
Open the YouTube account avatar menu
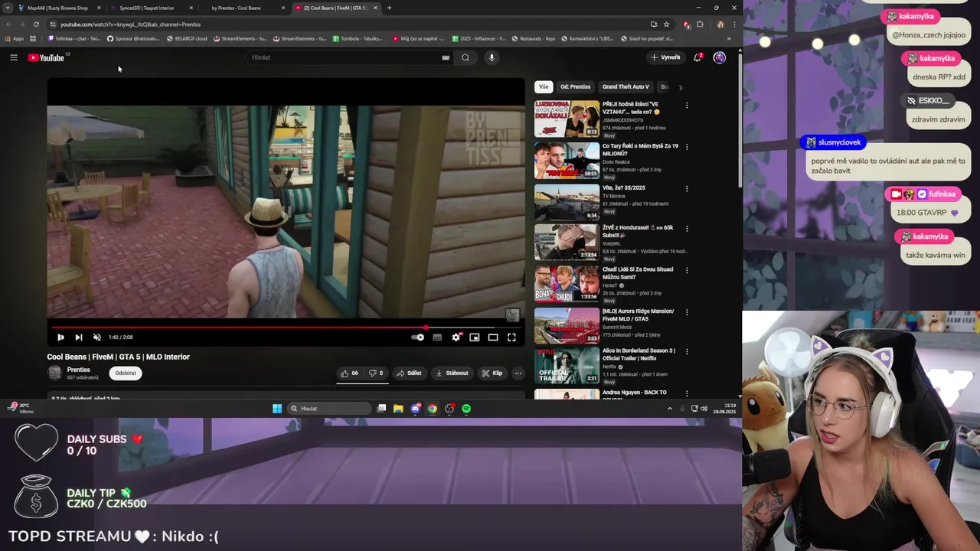[x=720, y=57]
